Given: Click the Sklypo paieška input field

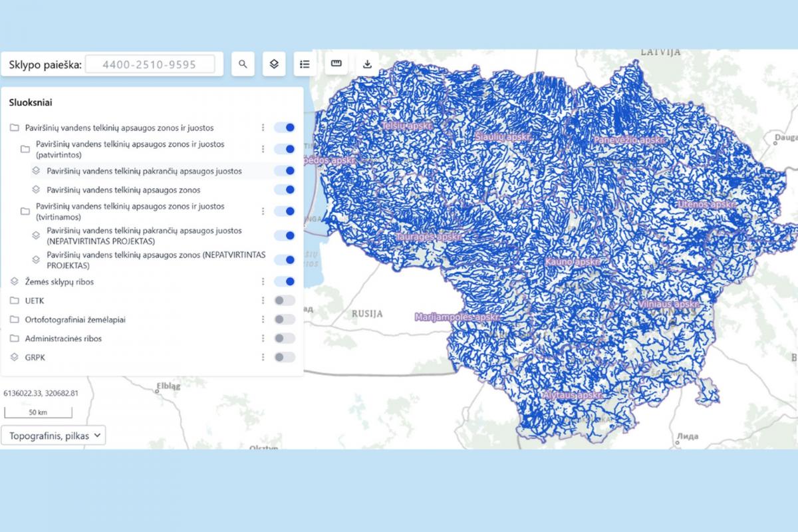Looking at the screenshot, I should [150, 65].
